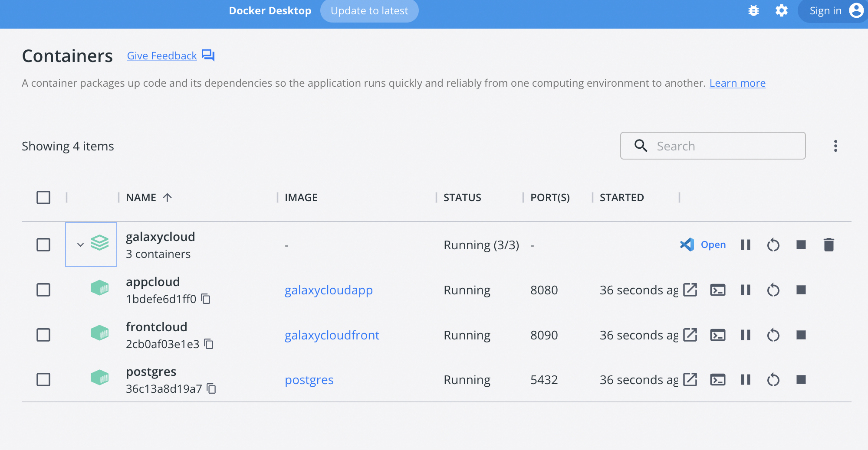This screenshot has height=450, width=868.
Task: Select the appcloud container name
Action: 153,282
